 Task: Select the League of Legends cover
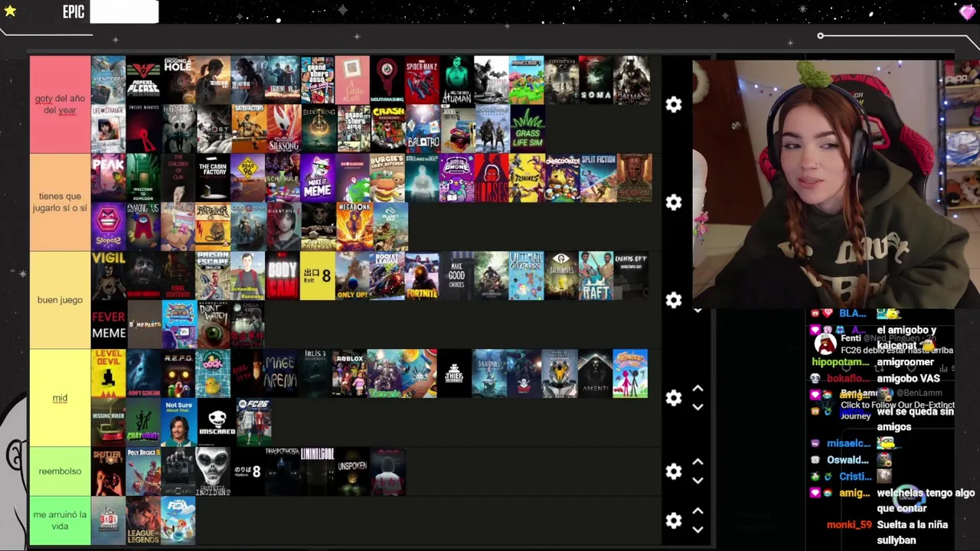[x=143, y=520]
